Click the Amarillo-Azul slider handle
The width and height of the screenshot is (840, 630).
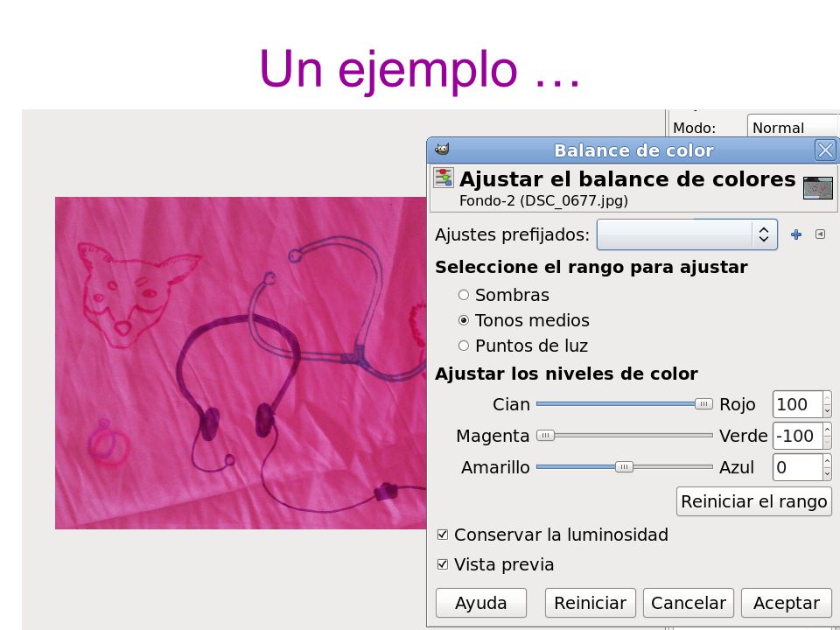tap(624, 467)
